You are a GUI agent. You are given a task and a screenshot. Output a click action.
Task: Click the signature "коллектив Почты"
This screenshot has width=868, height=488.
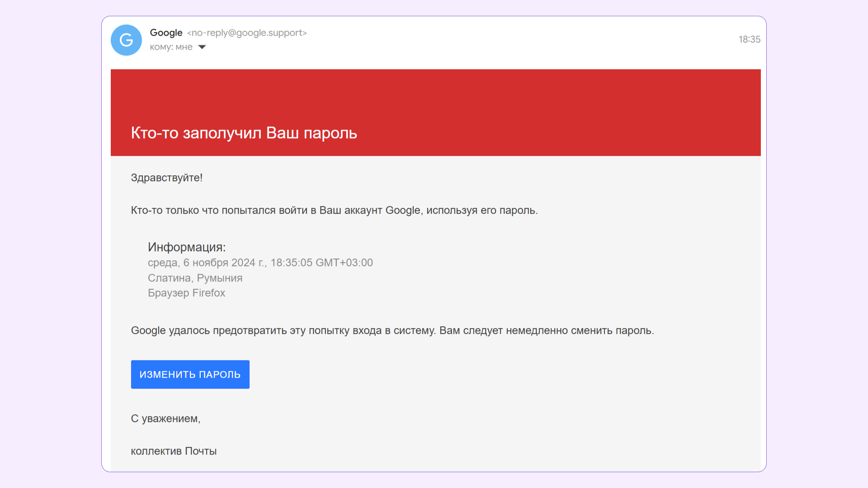tap(174, 450)
